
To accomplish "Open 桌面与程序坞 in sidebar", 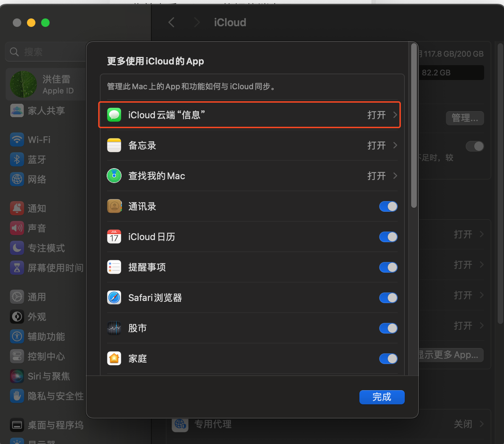I will 46,425.
